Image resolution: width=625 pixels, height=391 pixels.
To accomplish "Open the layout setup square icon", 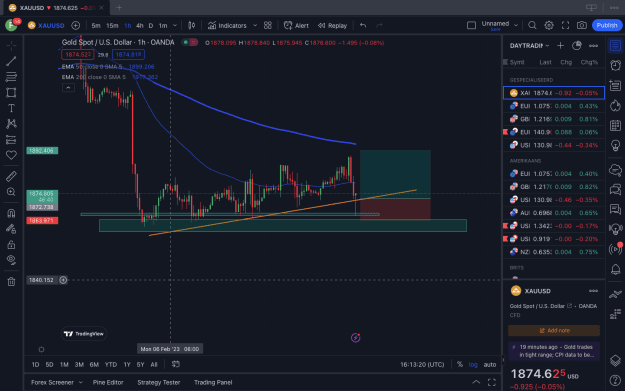I will point(471,26).
